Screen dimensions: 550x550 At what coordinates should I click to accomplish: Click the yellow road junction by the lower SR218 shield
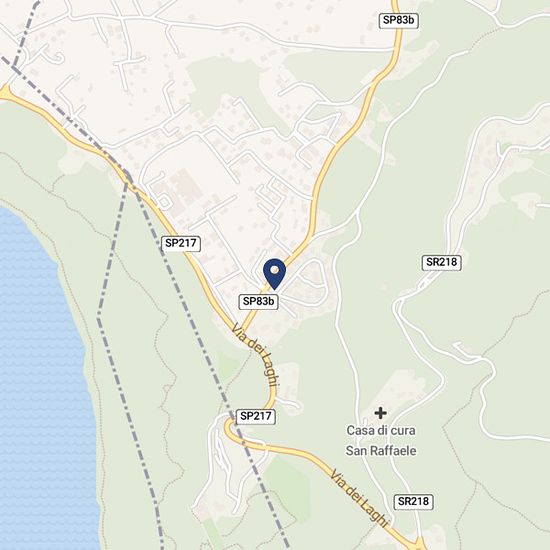419,544
